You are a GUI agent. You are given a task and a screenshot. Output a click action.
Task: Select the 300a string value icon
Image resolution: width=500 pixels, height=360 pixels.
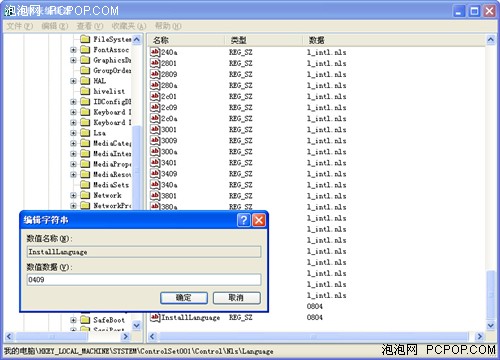155,151
